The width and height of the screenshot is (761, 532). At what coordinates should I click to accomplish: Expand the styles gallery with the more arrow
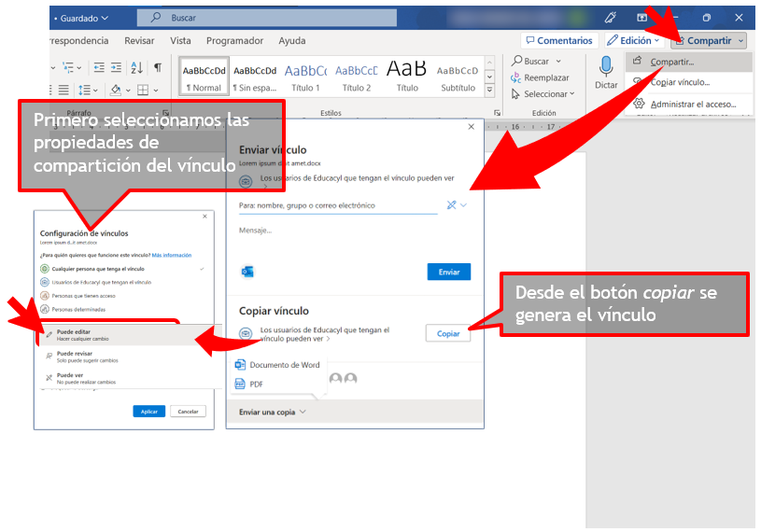pos(489,90)
